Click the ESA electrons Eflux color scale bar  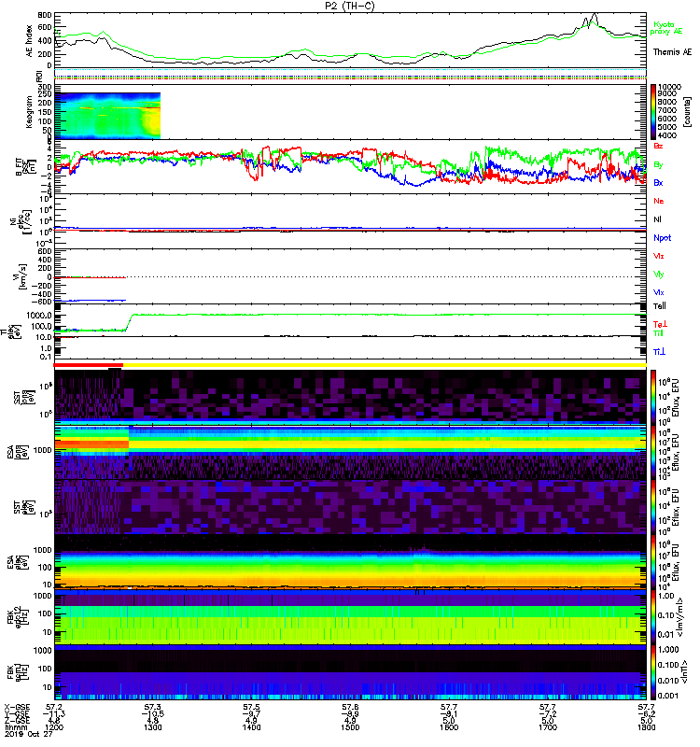[653, 563]
